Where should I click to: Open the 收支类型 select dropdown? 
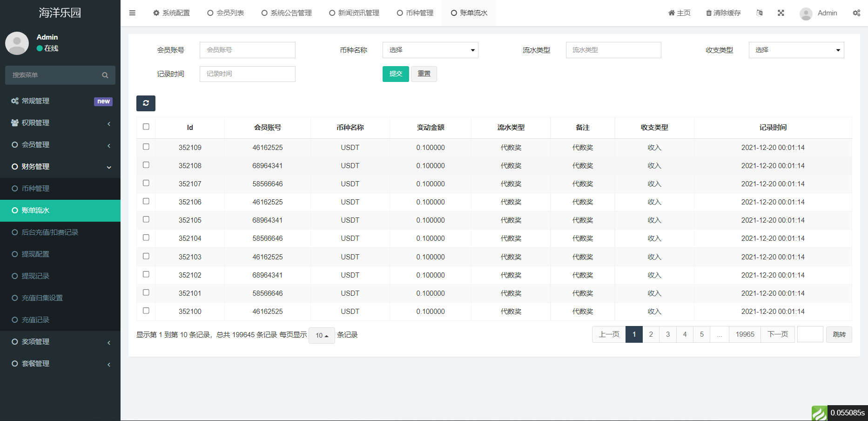click(796, 50)
